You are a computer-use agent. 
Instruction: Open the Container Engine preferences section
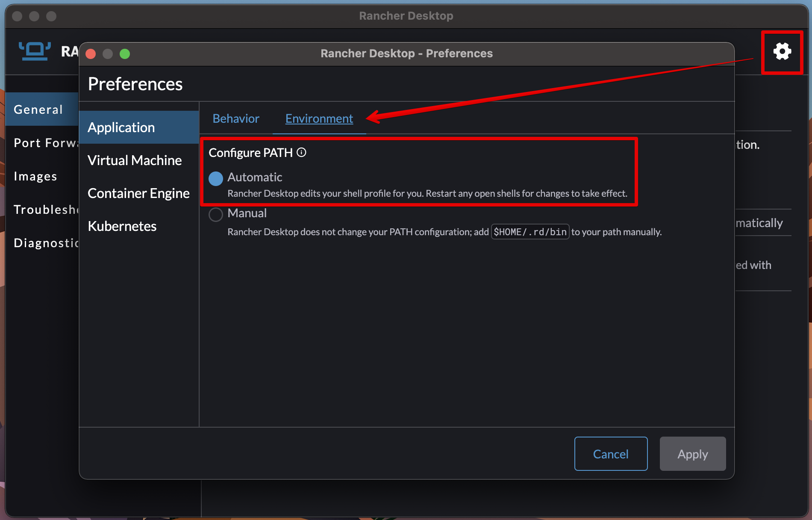139,193
